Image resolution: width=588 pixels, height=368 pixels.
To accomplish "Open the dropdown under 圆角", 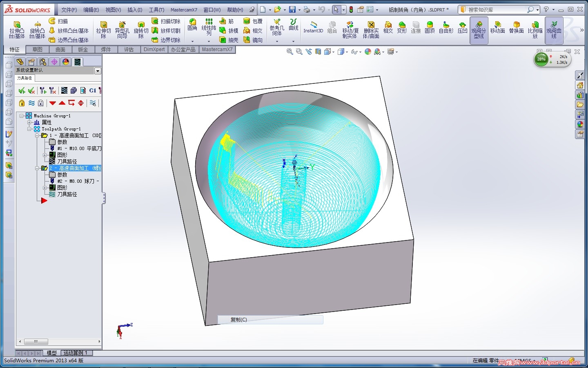I will (x=192, y=41).
